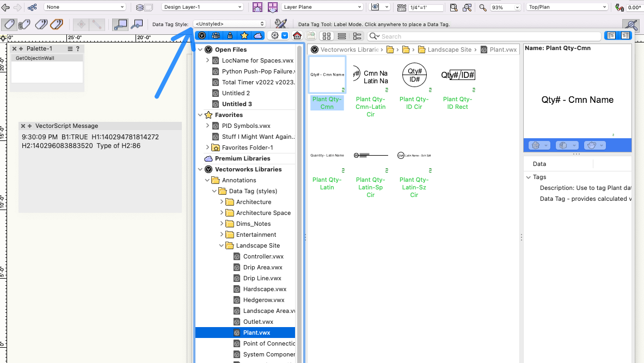Open the gear settings icon in Resource Manager
This screenshot has height=363, width=644.
[274, 36]
